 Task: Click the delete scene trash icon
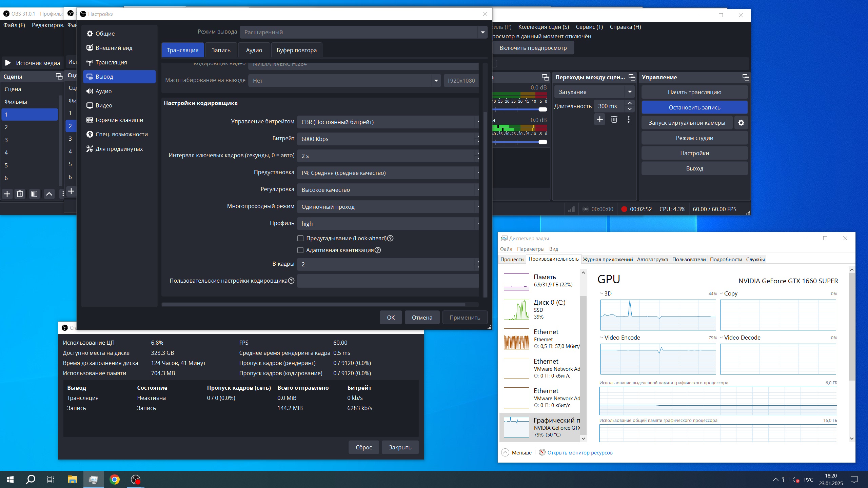pos(20,194)
